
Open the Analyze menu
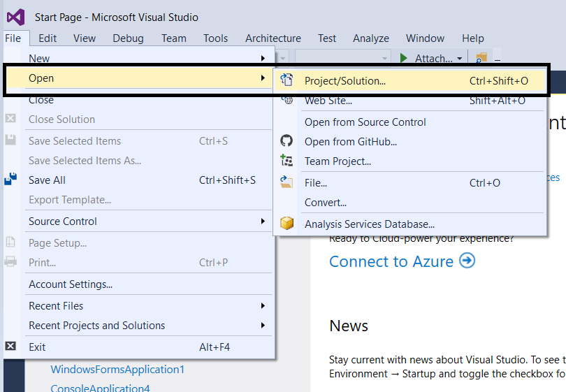[x=371, y=38]
